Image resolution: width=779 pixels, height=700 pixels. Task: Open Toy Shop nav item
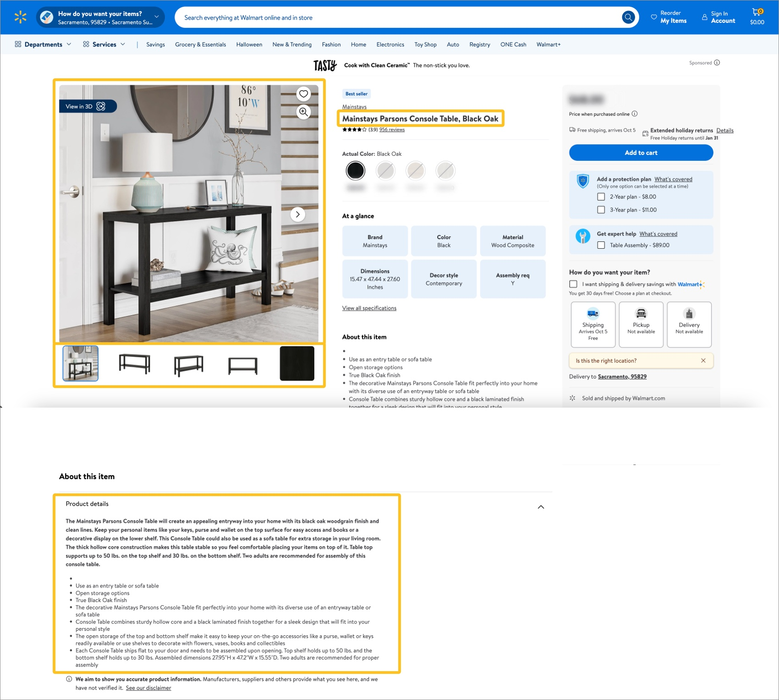pos(425,44)
